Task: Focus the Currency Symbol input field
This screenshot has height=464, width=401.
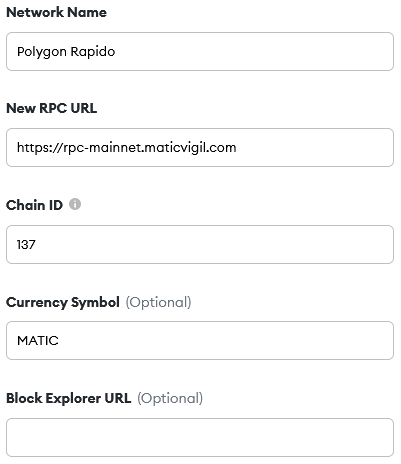Action: tap(200, 340)
